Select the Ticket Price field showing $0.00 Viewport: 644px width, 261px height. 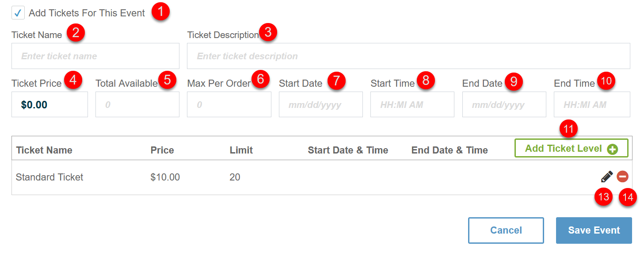(x=50, y=104)
